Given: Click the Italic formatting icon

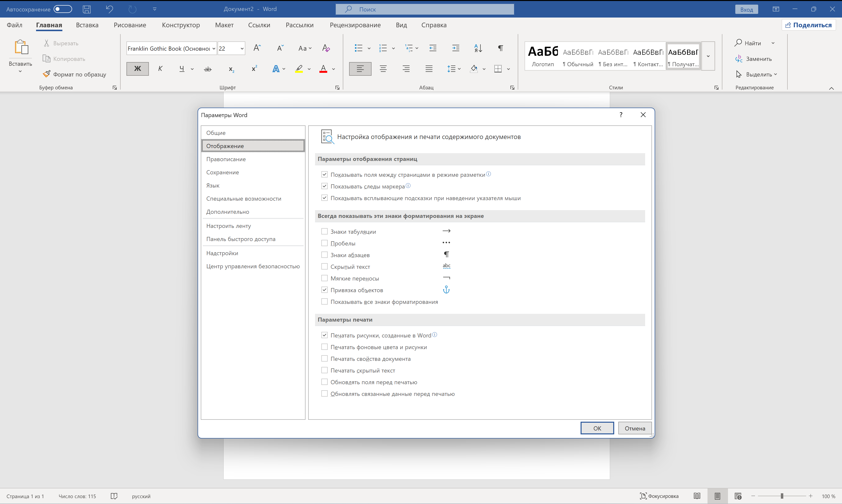Looking at the screenshot, I should (x=160, y=69).
